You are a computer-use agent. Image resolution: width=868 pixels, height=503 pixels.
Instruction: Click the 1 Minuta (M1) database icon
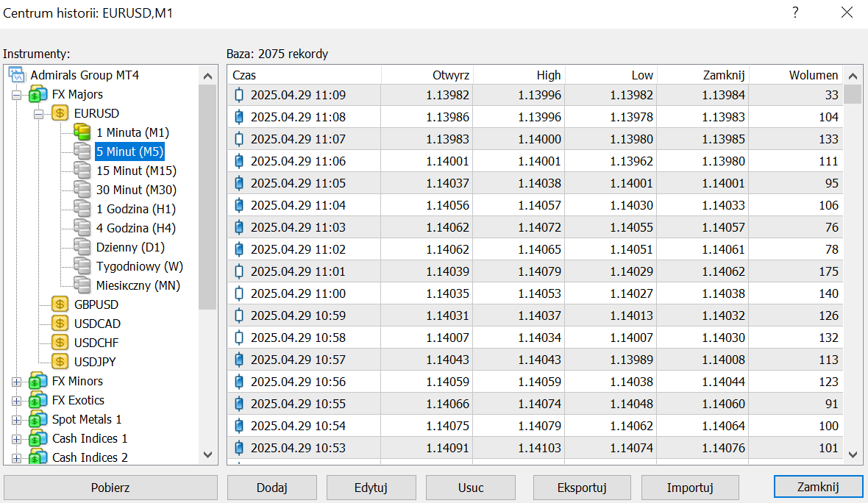82,132
